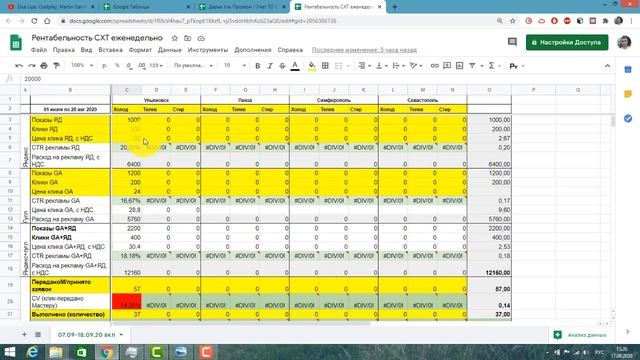Open the comment history

512,42
